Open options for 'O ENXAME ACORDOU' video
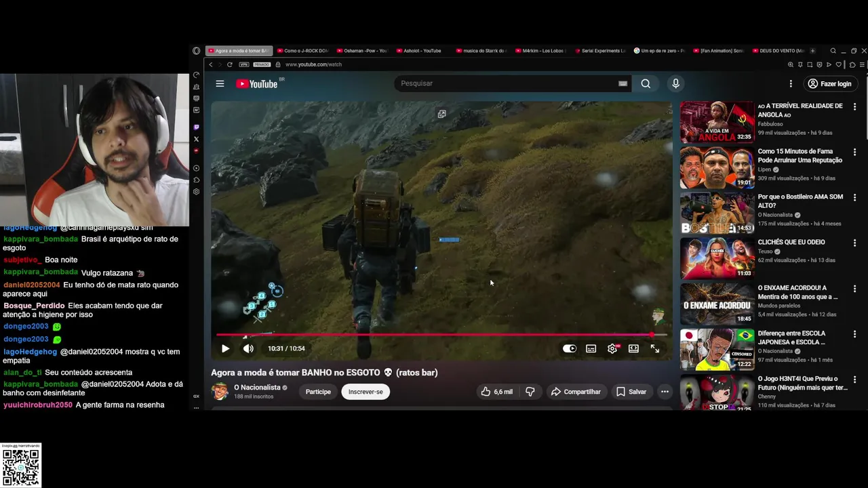 point(854,289)
